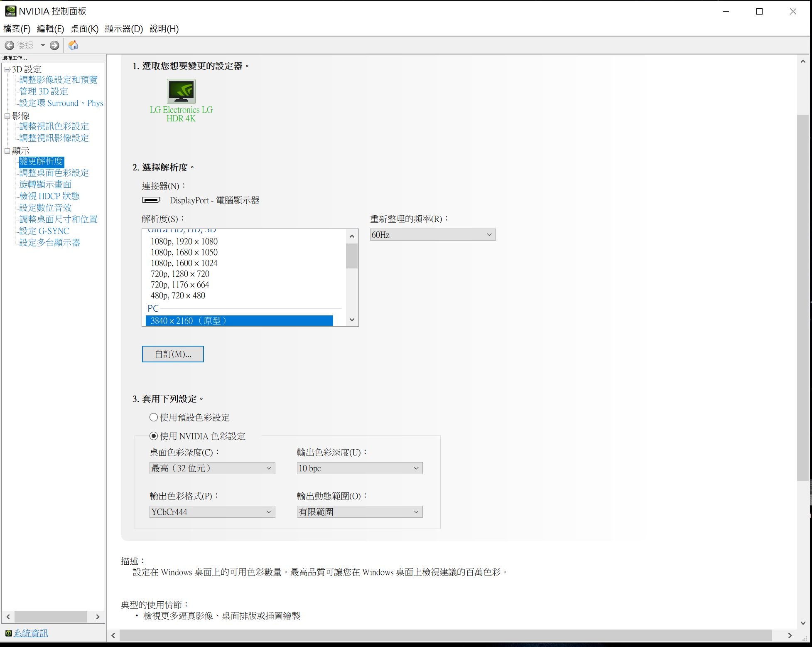Collapse the 影像 tree node

point(7,116)
